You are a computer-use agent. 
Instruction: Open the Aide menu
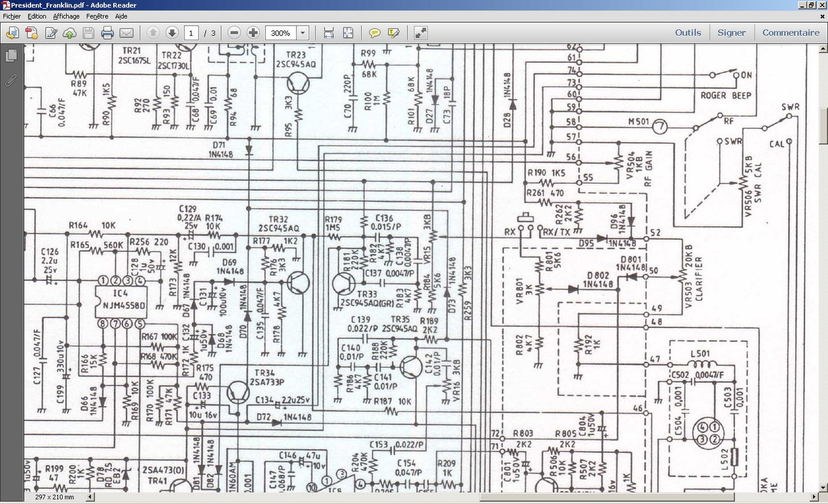pos(120,16)
